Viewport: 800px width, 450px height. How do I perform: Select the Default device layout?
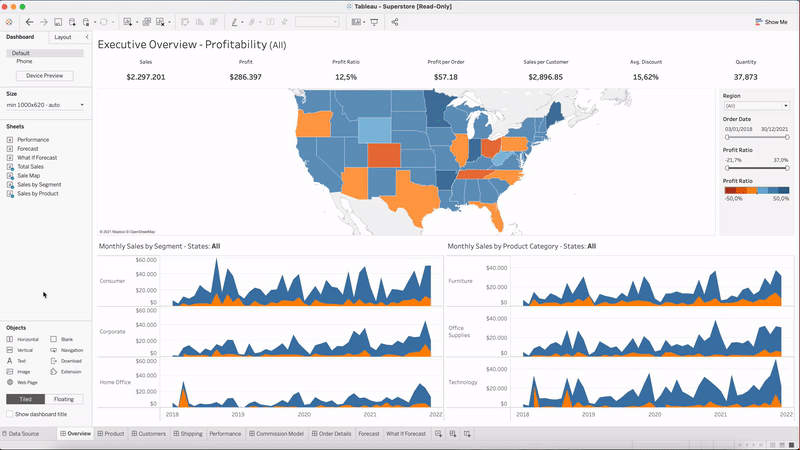tap(45, 53)
